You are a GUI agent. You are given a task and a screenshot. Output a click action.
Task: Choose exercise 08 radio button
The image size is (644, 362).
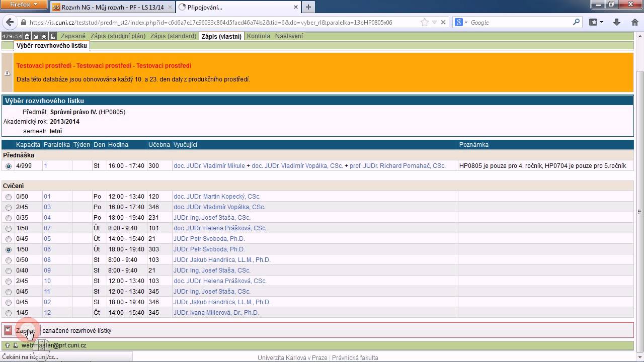click(x=9, y=260)
